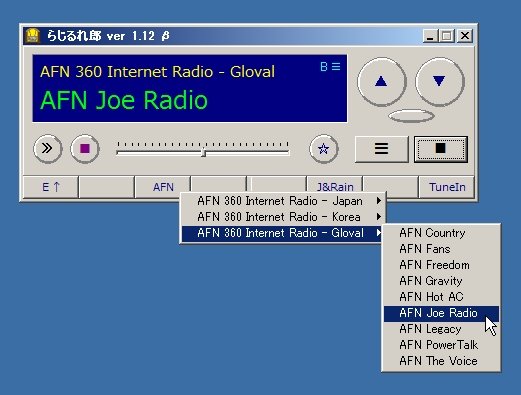
Task: Click the up triangle channel button
Action: [x=382, y=82]
